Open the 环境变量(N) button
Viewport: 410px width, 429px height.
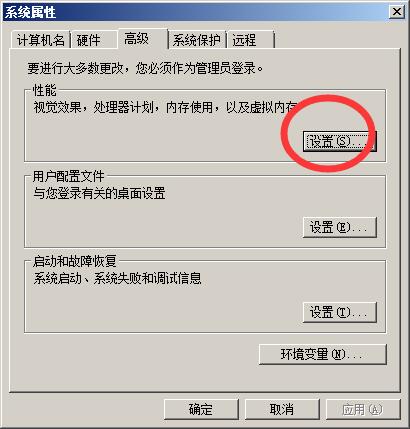click(322, 354)
